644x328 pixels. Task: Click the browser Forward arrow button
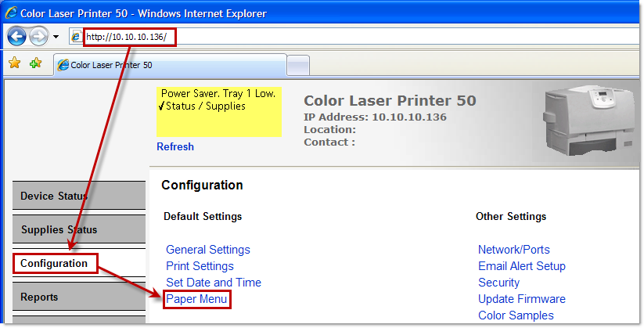(39, 37)
